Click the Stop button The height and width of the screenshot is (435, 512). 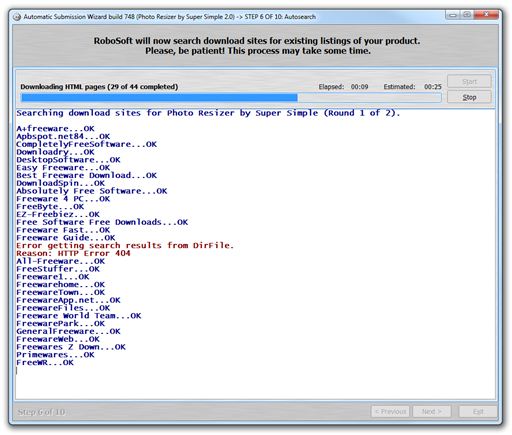pyautogui.click(x=469, y=97)
